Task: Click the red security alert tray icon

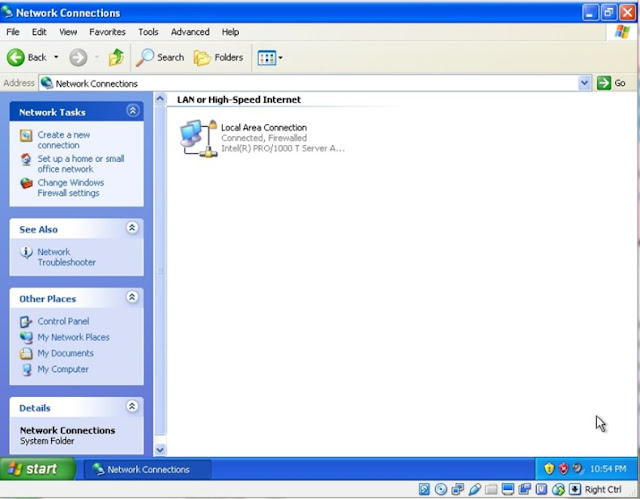Action: pyautogui.click(x=564, y=468)
